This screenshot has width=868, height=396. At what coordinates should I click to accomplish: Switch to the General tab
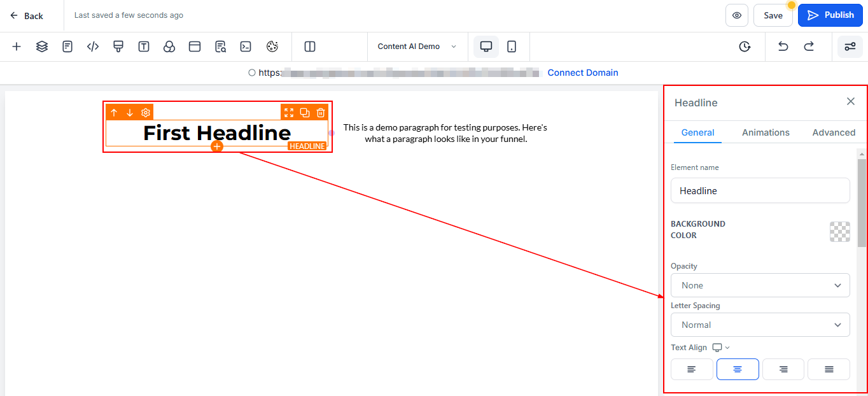click(697, 132)
